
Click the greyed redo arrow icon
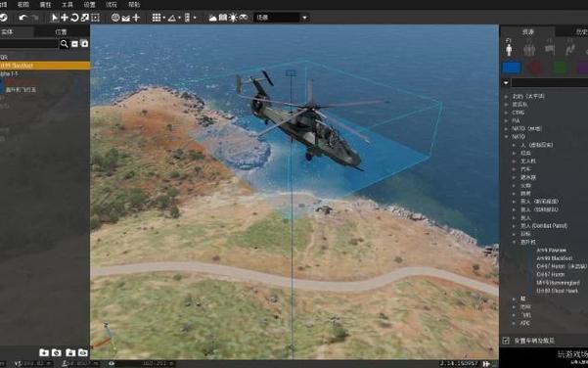pos(34,18)
